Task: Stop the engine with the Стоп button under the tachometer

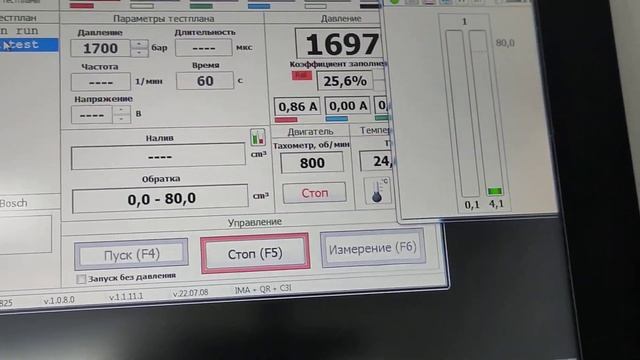Action: click(x=314, y=193)
